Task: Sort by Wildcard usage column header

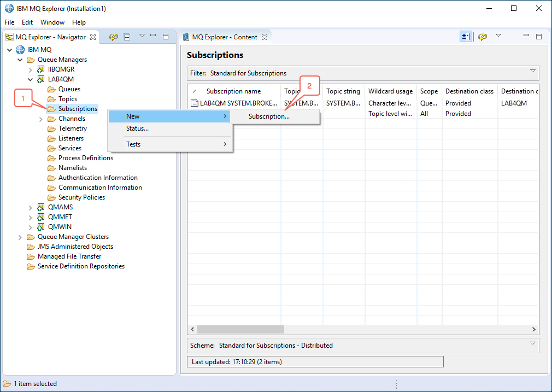Action: tap(391, 91)
